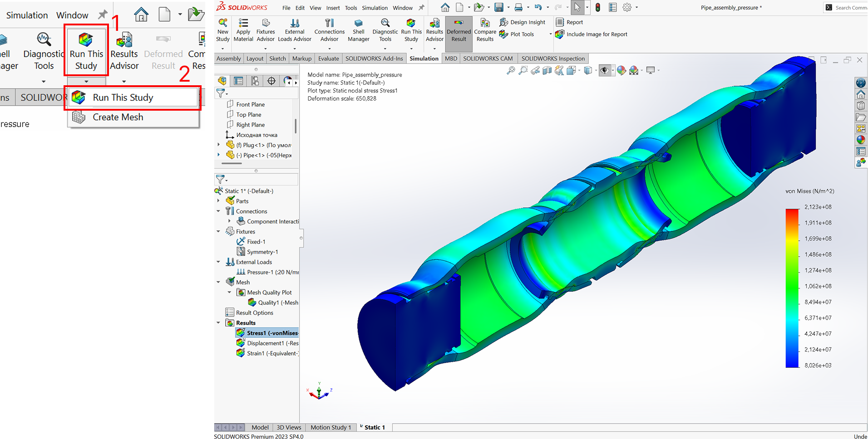The height and width of the screenshot is (439, 868).
Task: Click Diagnostic Tools in main ribbon
Action: (x=385, y=29)
